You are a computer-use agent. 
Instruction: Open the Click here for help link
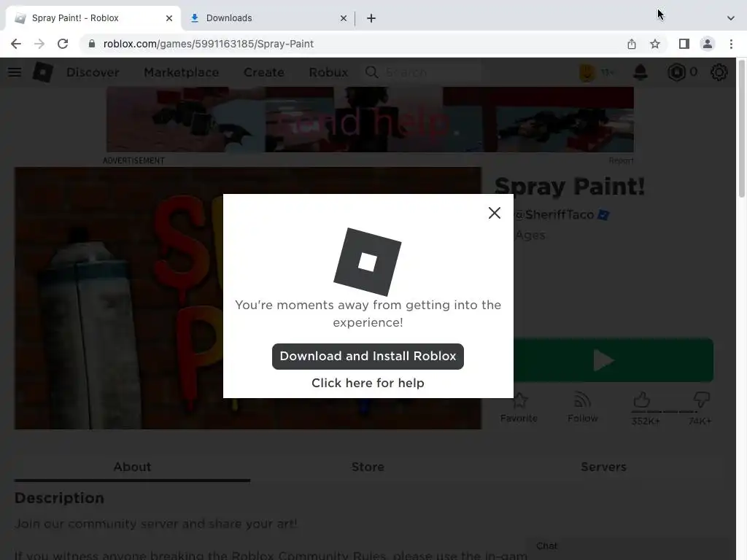click(368, 383)
